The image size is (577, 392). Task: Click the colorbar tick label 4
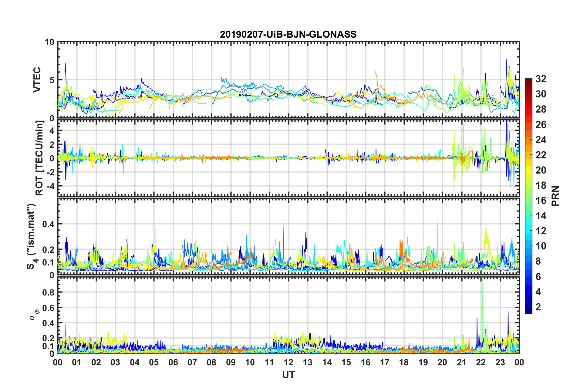point(538,292)
